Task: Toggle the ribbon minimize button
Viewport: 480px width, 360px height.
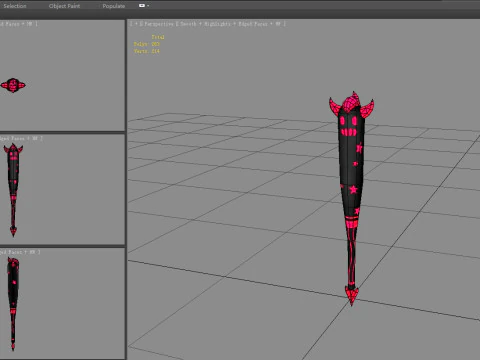Action: [x=142, y=6]
